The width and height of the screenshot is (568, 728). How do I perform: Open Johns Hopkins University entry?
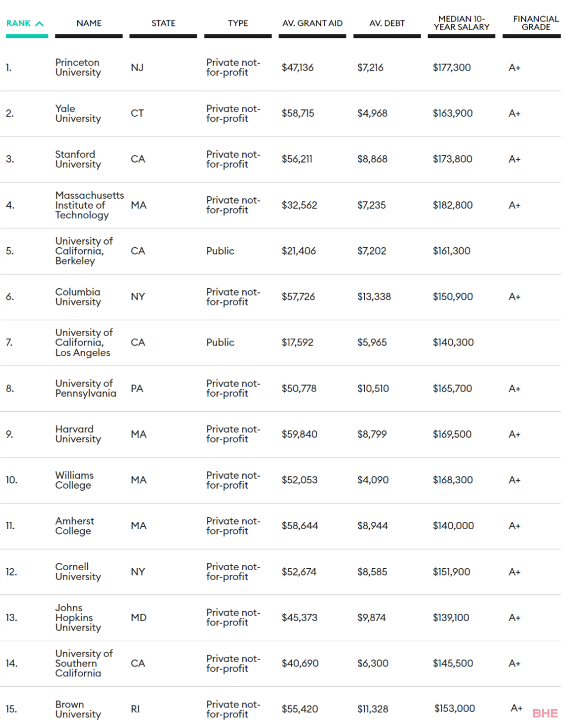78,618
